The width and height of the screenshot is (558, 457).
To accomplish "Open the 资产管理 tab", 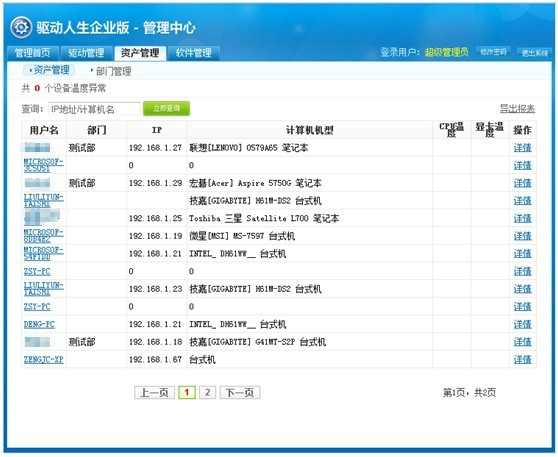I will coord(140,53).
